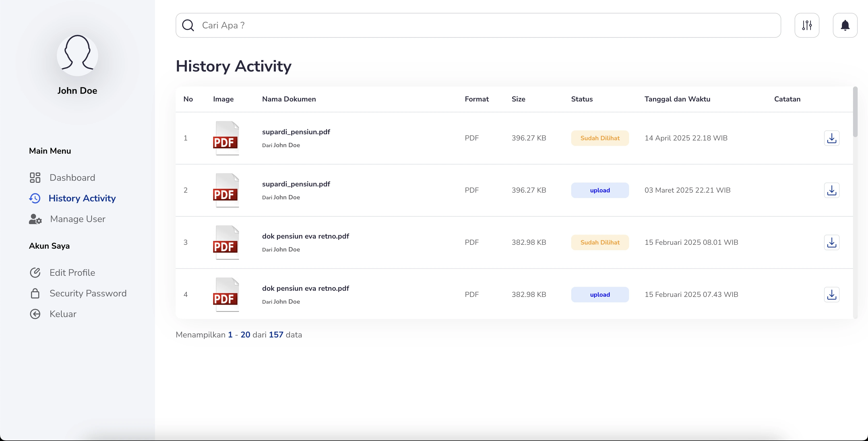Click the search magnifier icon
The image size is (868, 441).
point(188,25)
